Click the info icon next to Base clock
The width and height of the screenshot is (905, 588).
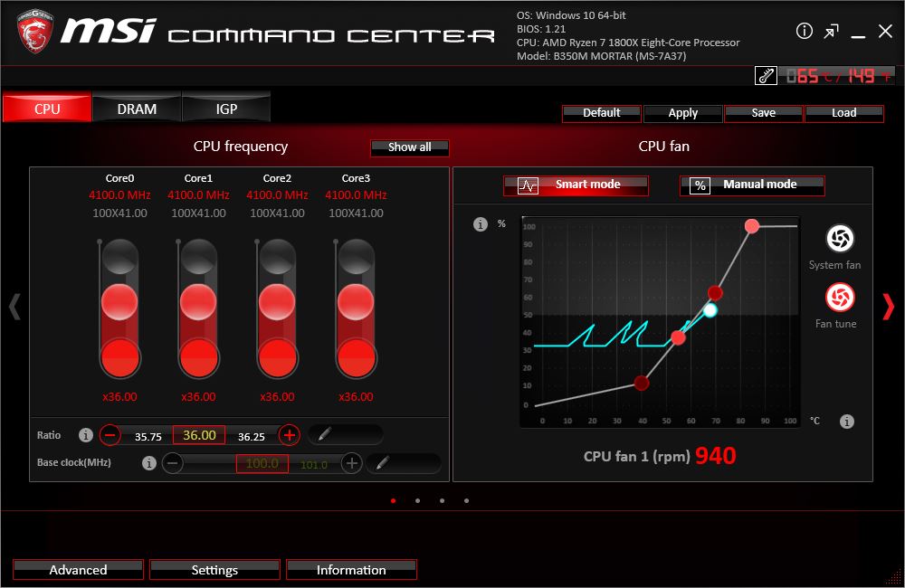(149, 463)
